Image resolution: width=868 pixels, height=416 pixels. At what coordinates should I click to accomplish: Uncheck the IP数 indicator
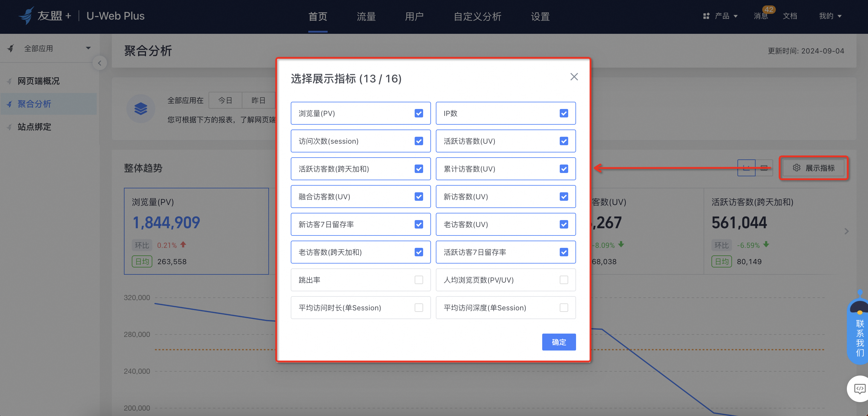click(564, 114)
